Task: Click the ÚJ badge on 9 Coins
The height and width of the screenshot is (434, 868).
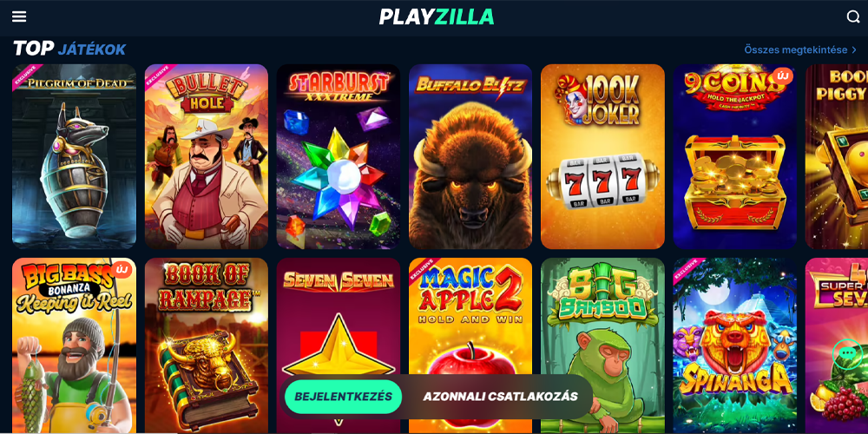Action: (x=782, y=76)
